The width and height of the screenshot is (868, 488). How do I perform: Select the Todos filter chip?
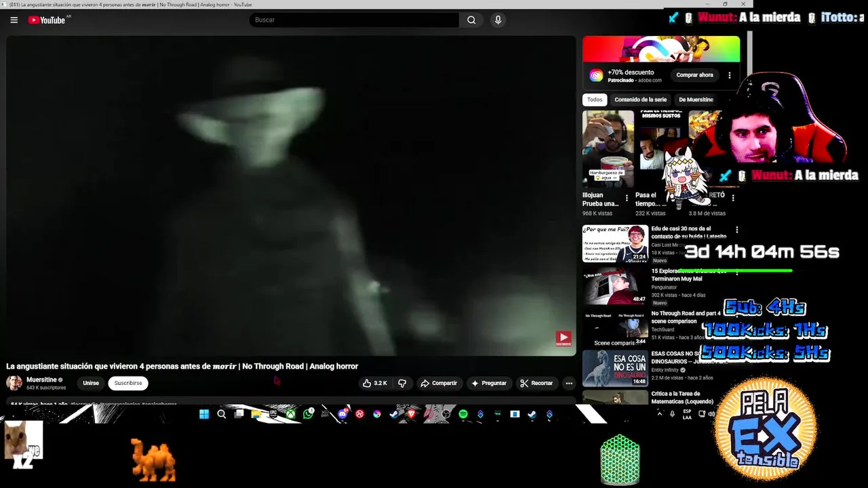[x=595, y=100]
